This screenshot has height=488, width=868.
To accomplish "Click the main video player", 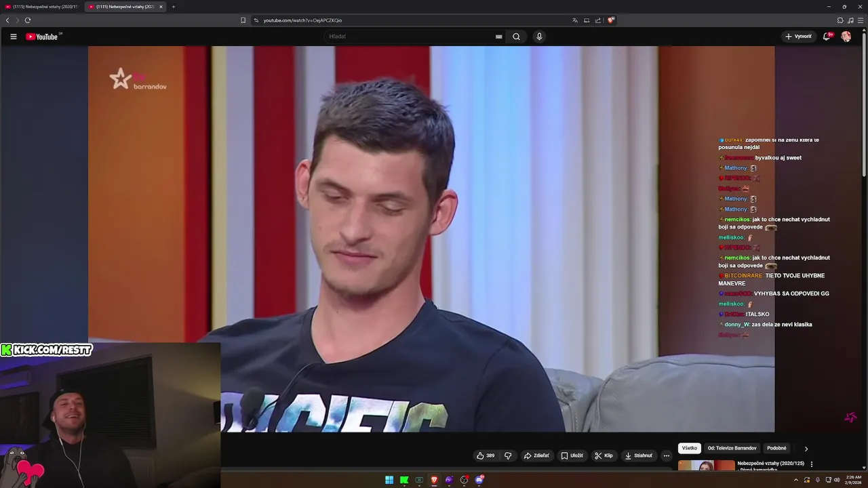I will click(x=431, y=239).
